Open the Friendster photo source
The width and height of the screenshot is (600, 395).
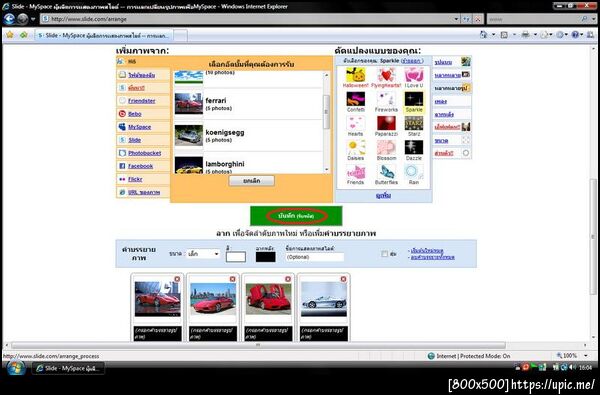tap(142, 101)
